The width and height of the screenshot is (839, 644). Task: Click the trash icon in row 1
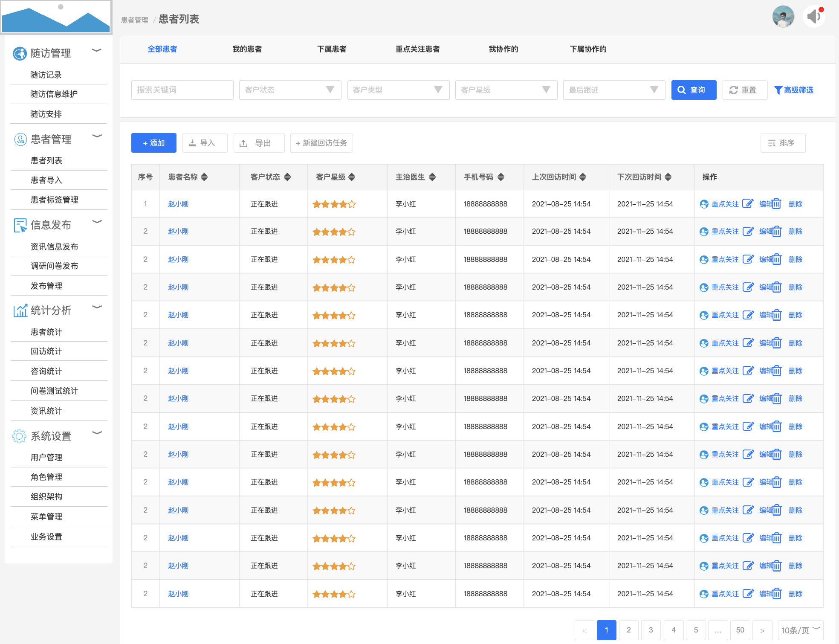[776, 203]
